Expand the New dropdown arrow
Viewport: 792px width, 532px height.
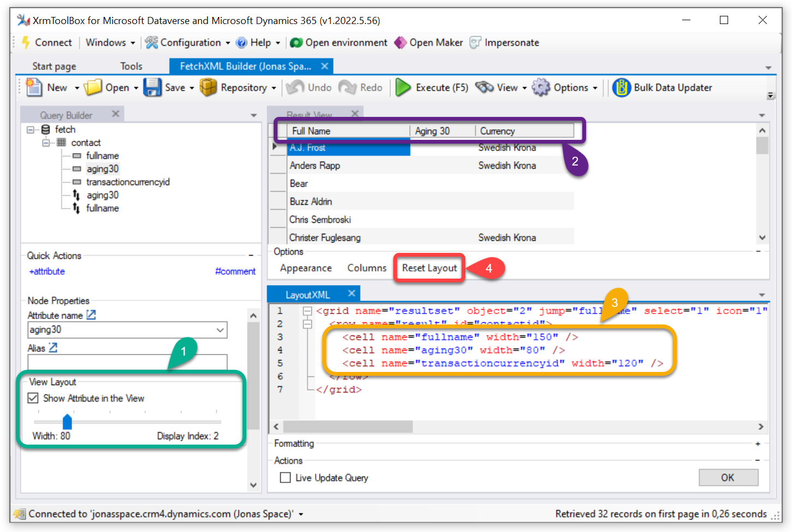(77, 88)
